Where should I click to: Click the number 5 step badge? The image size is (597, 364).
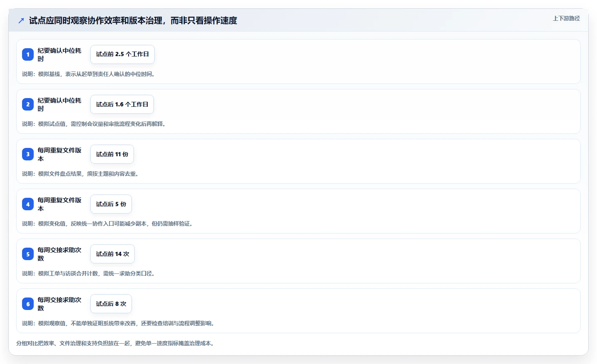(x=28, y=254)
